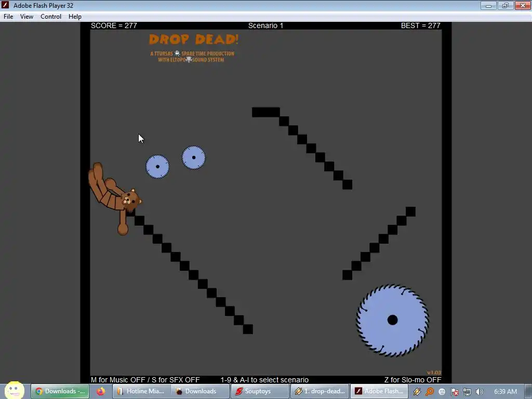Close the Adobe Flash Player window
Viewport: 532px width, 399px height.
tap(523, 5)
